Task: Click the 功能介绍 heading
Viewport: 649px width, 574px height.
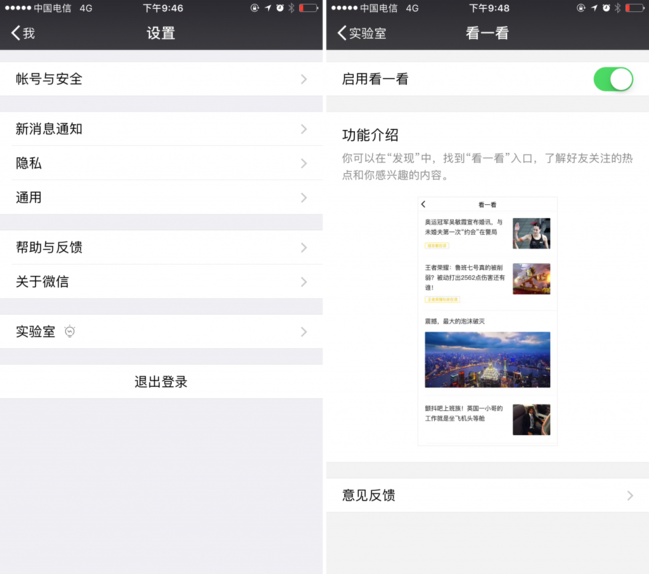Action: point(370,135)
